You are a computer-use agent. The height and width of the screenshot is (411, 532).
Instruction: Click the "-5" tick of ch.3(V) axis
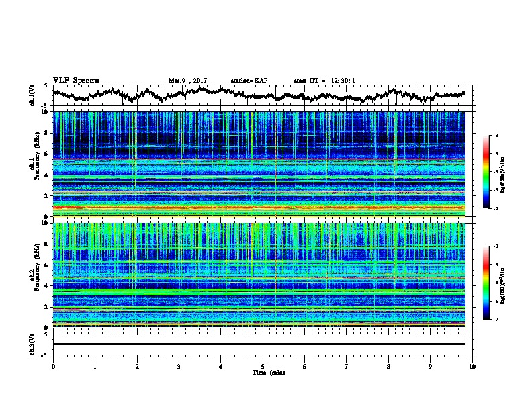46,355
